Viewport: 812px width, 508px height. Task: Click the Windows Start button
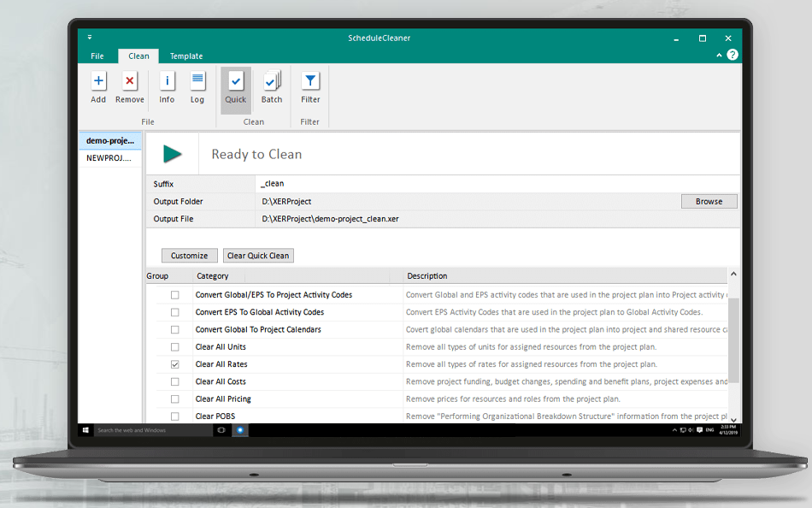86,430
